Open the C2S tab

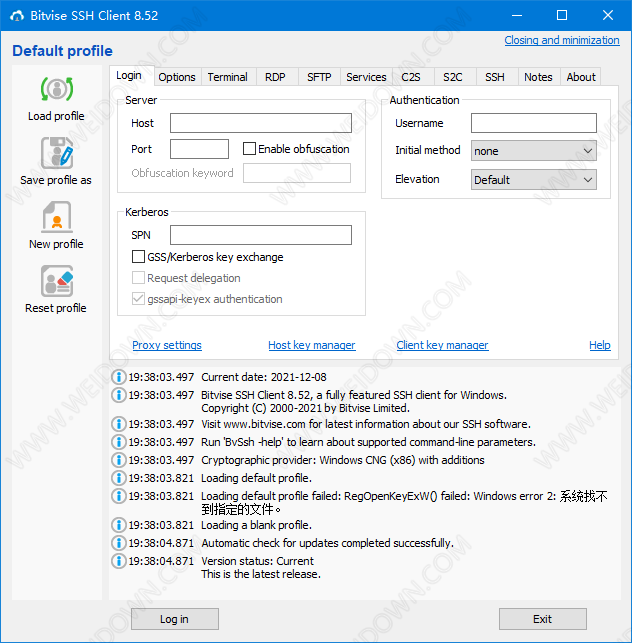411,77
